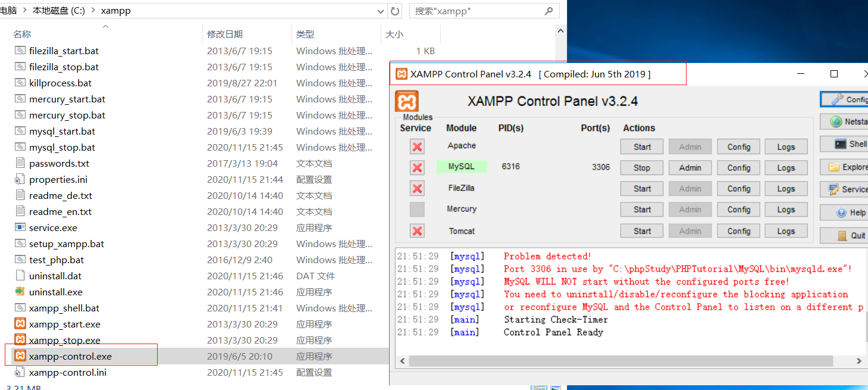The width and height of the screenshot is (868, 390).
Task: Click the uninstall.exe installer icon
Action: tap(20, 292)
